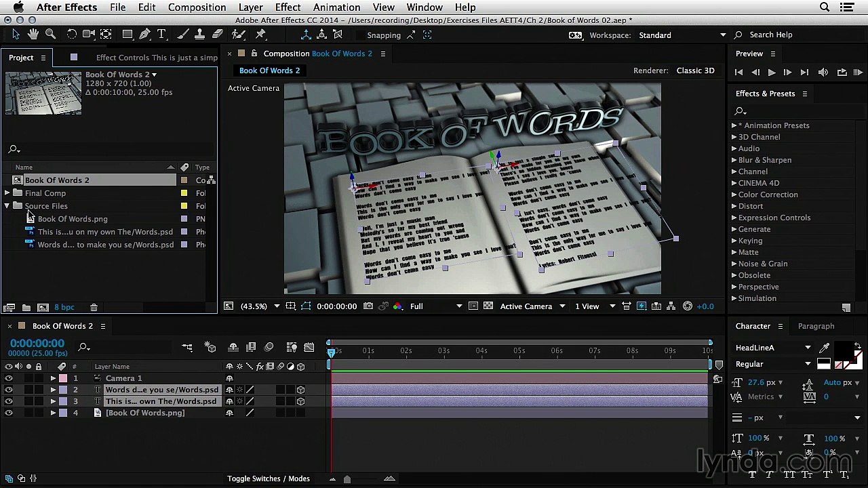Image resolution: width=868 pixels, height=488 pixels.
Task: Enable the Snapping checkbox
Action: (359, 35)
